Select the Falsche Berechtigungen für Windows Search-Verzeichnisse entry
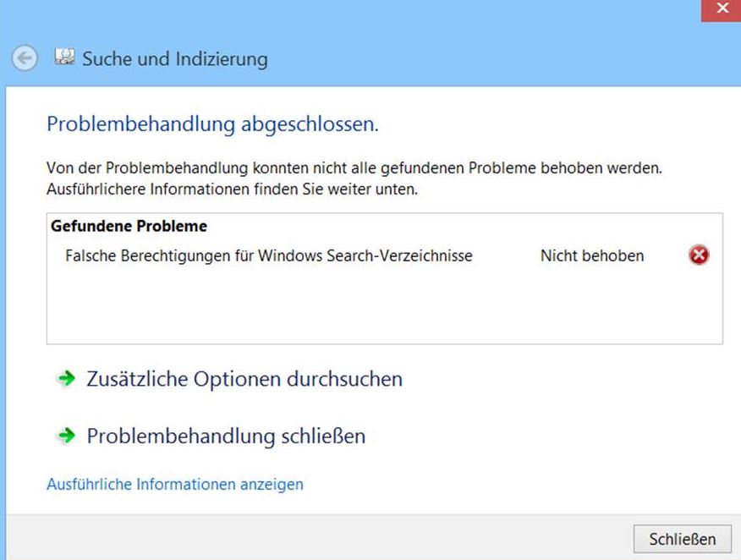 (269, 255)
